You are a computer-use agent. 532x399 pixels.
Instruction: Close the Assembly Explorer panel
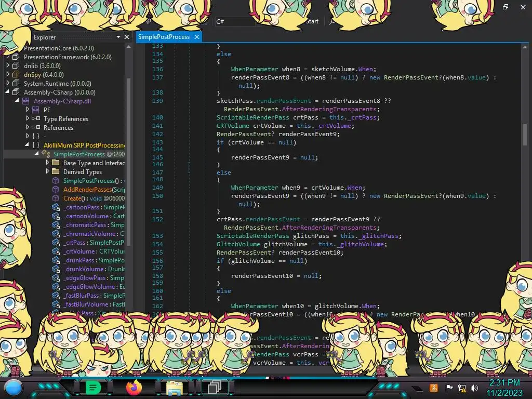click(x=127, y=37)
